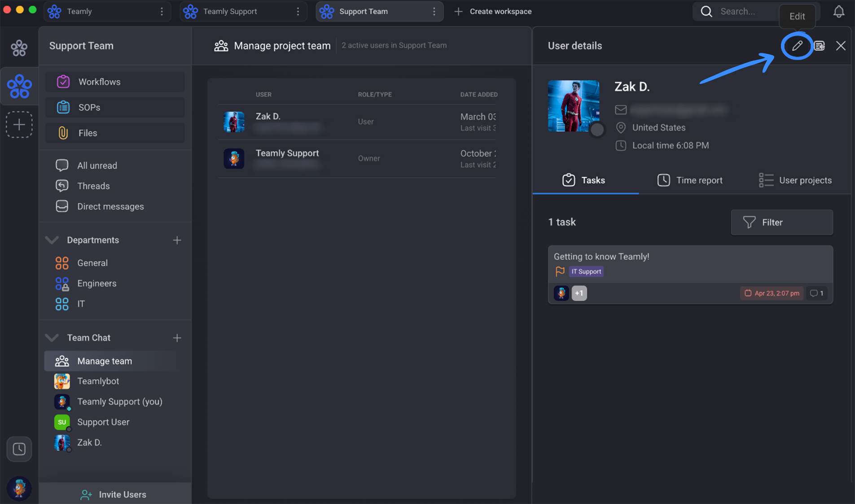Viewport: 855px width, 504px height.
Task: Collapse the Team Chat section
Action: [x=52, y=338]
